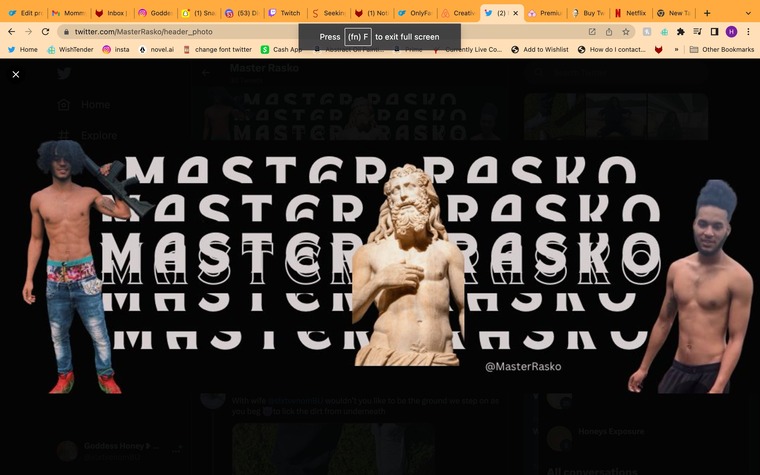Image resolution: width=760 pixels, height=475 pixels.
Task: Open the Cash App bookmark
Action: click(281, 49)
